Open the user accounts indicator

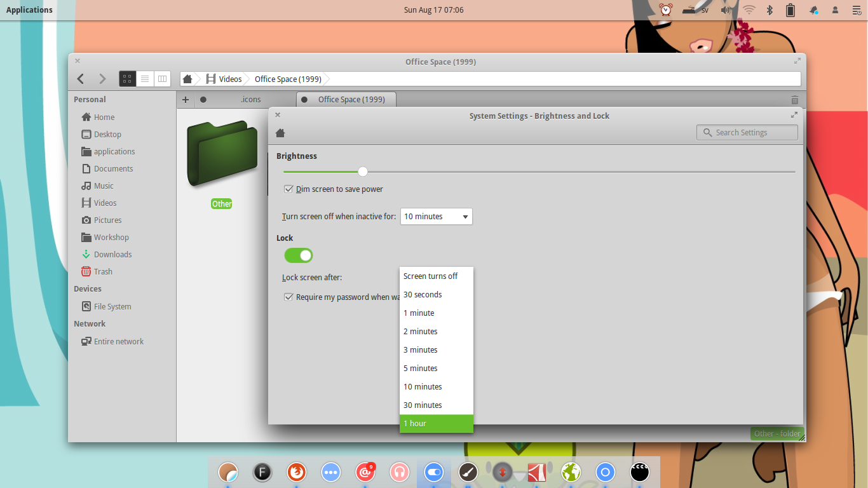(835, 10)
